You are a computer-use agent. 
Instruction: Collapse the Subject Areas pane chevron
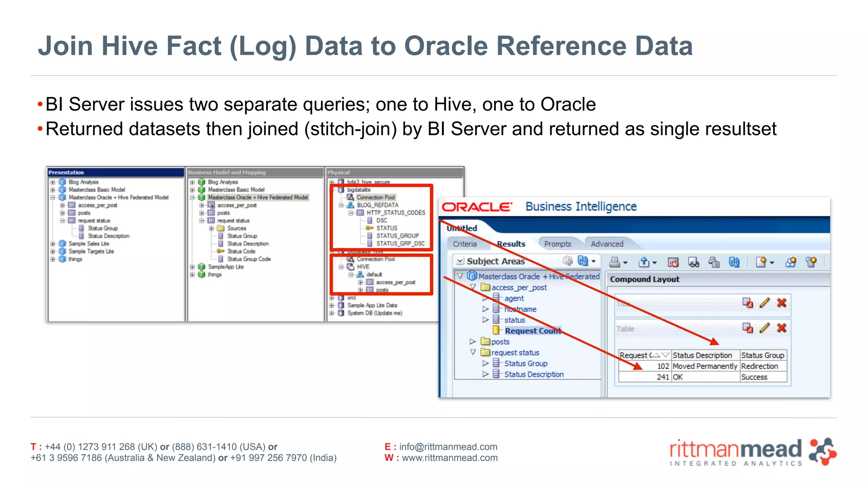click(460, 261)
